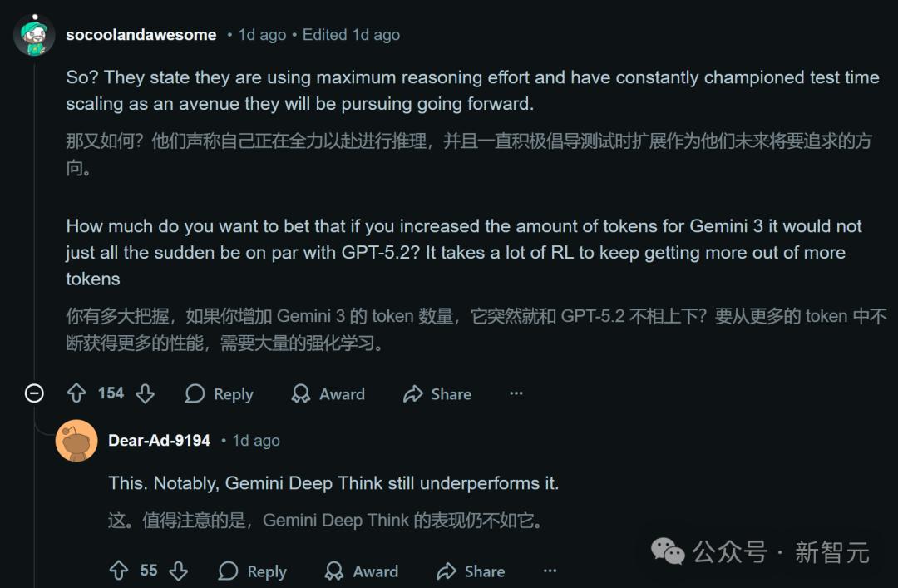Viewport: 898px width, 588px height.
Task: Click the '1d ago' timestamp link
Action: pos(261,35)
